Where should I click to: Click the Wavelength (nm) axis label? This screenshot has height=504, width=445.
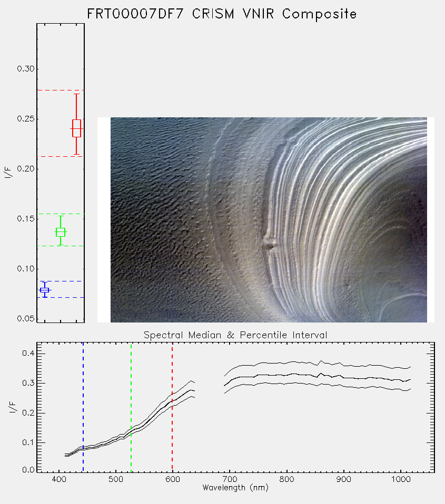(x=235, y=488)
